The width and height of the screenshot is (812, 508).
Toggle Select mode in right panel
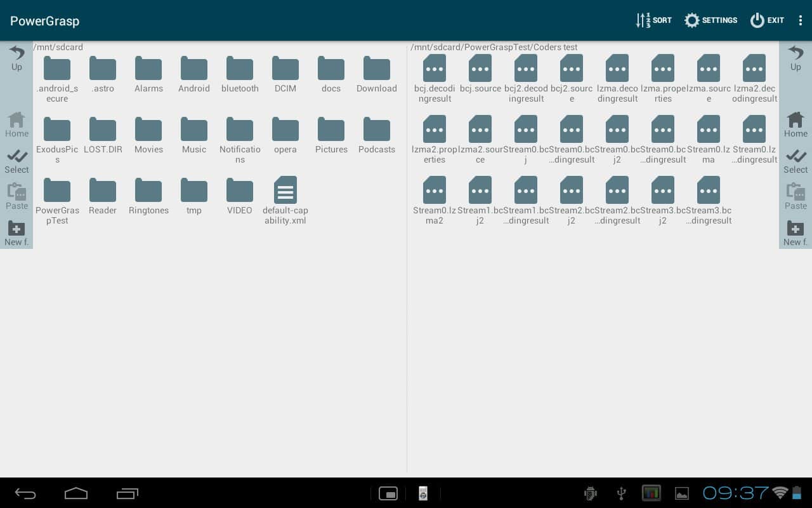(795, 161)
